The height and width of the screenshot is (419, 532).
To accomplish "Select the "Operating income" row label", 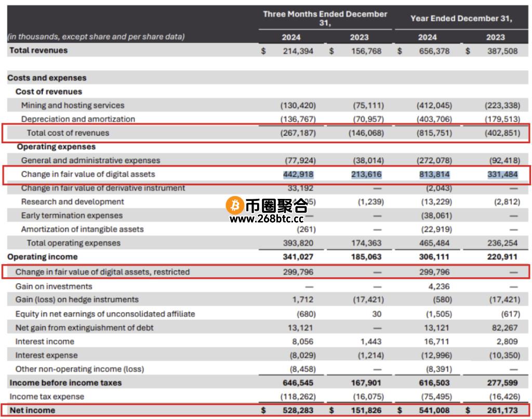I will [x=43, y=257].
